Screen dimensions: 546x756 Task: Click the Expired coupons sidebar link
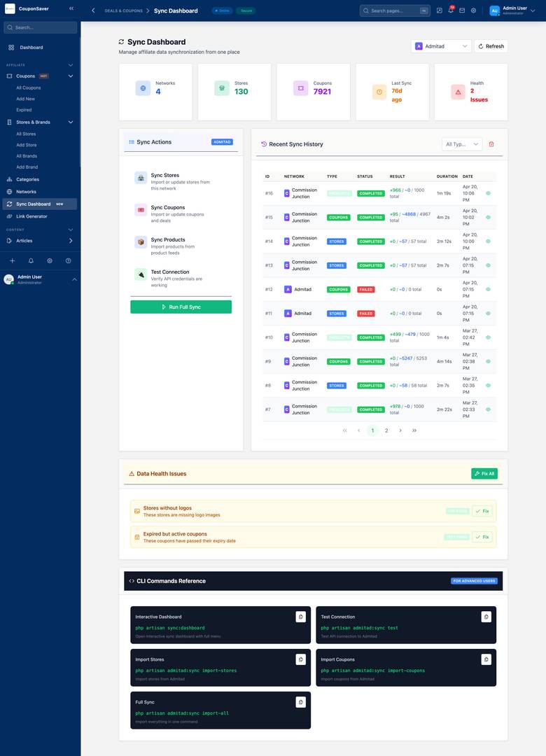[24, 110]
